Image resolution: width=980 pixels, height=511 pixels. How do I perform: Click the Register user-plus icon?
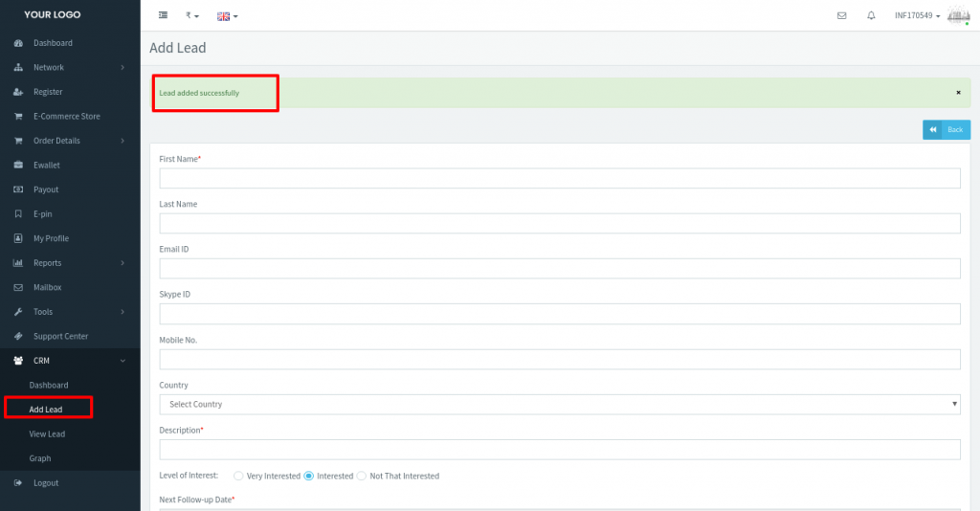tap(18, 92)
